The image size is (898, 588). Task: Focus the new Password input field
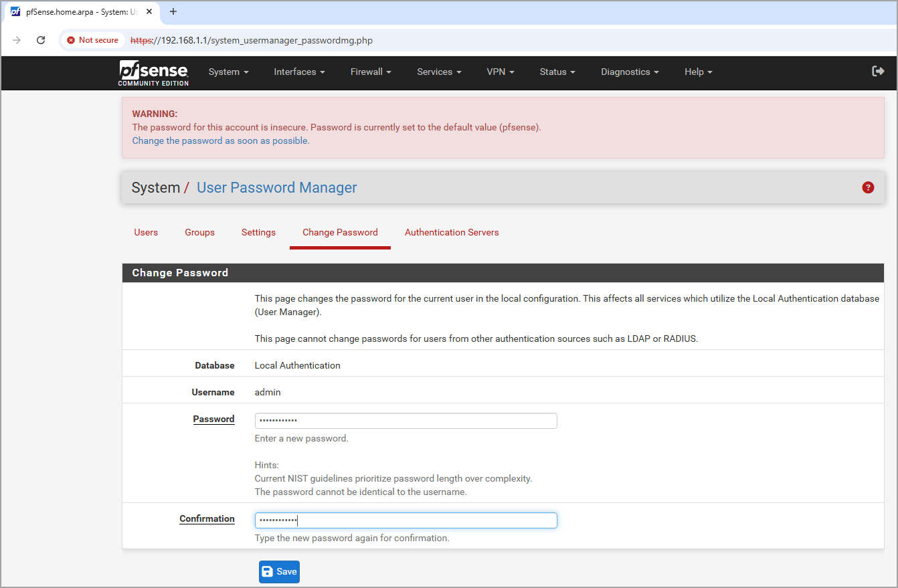click(x=406, y=421)
